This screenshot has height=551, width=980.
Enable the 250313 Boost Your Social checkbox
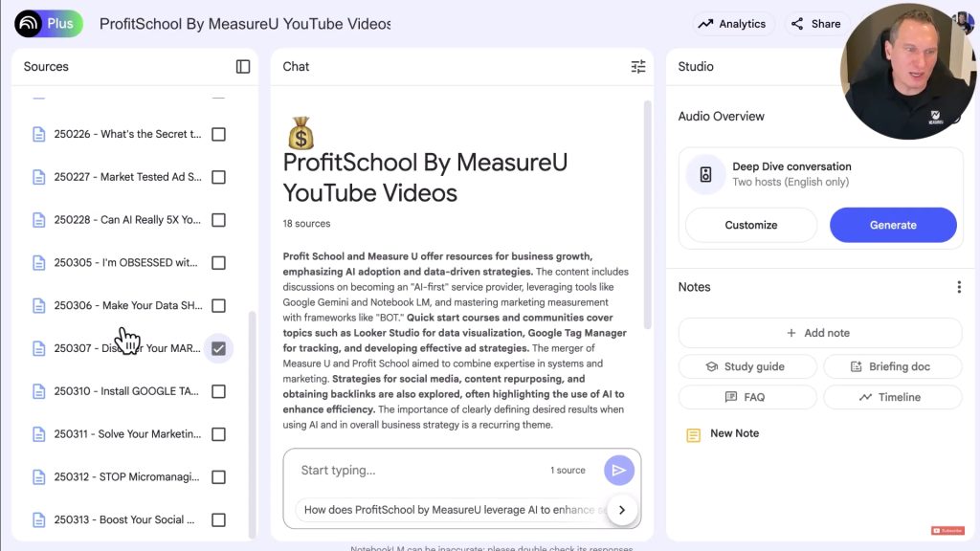(219, 519)
